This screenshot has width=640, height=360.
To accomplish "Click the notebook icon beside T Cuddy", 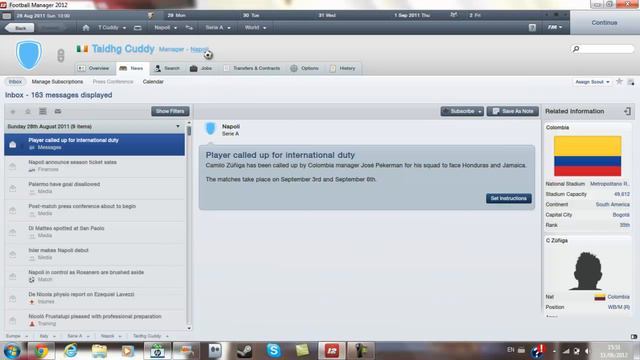I will pos(138,28).
